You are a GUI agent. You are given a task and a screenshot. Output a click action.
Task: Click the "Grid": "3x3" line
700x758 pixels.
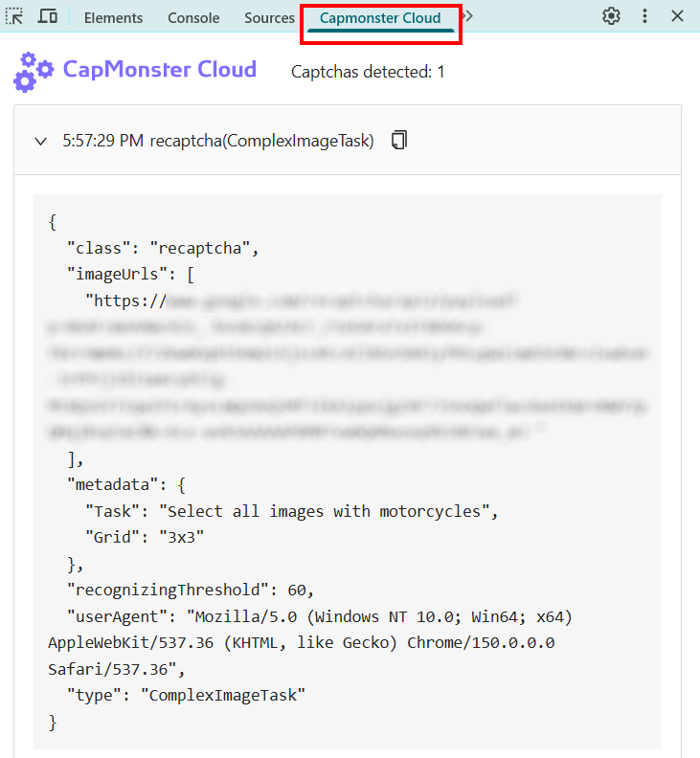tap(145, 537)
